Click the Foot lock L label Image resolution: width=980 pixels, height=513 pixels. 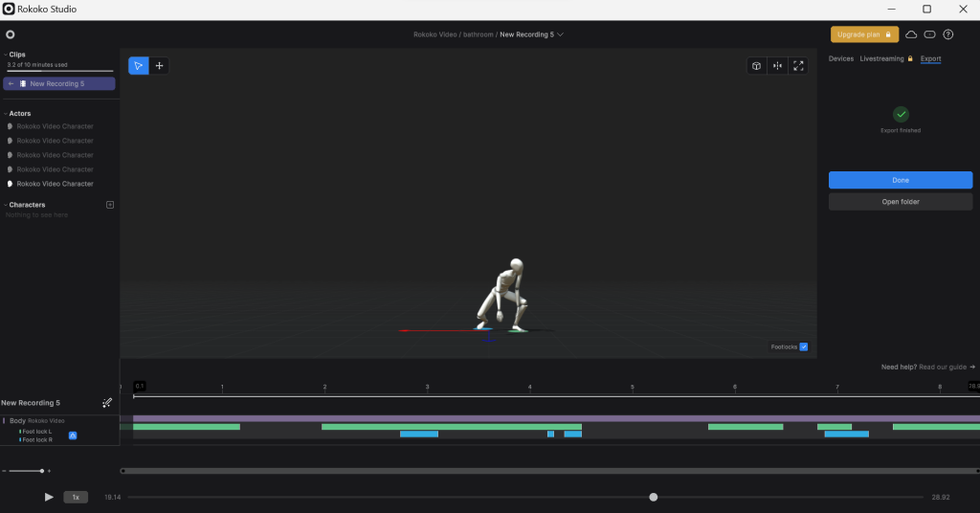coord(37,432)
